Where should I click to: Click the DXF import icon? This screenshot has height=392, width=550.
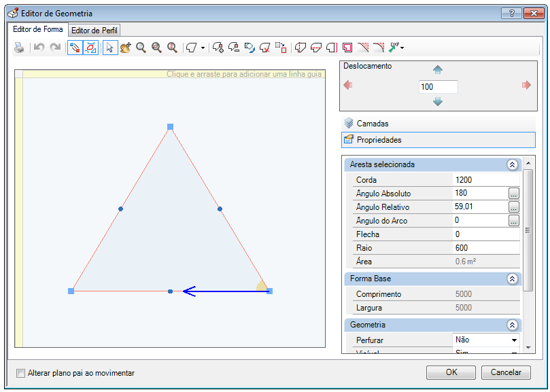[x=396, y=48]
